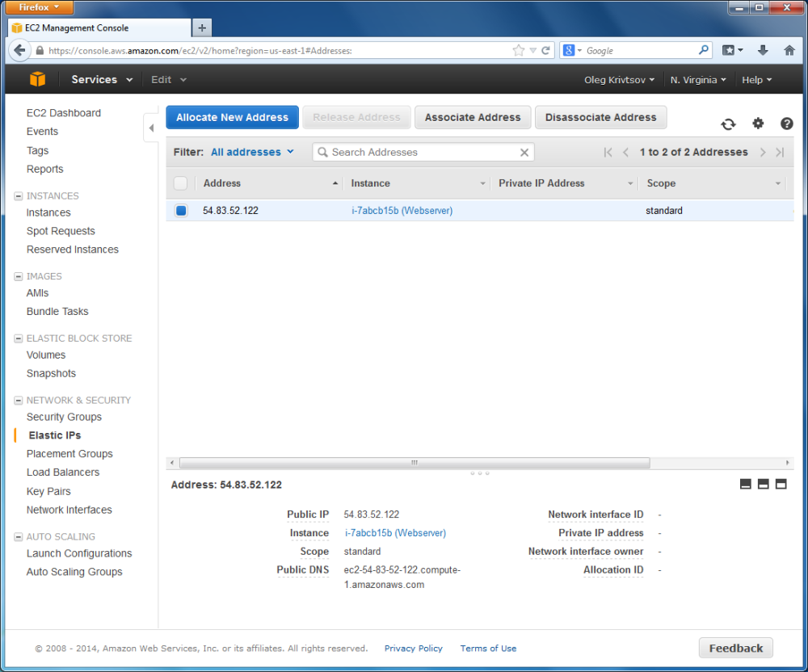
Task: Open the N. Virginia region dropdown
Action: 698,80
